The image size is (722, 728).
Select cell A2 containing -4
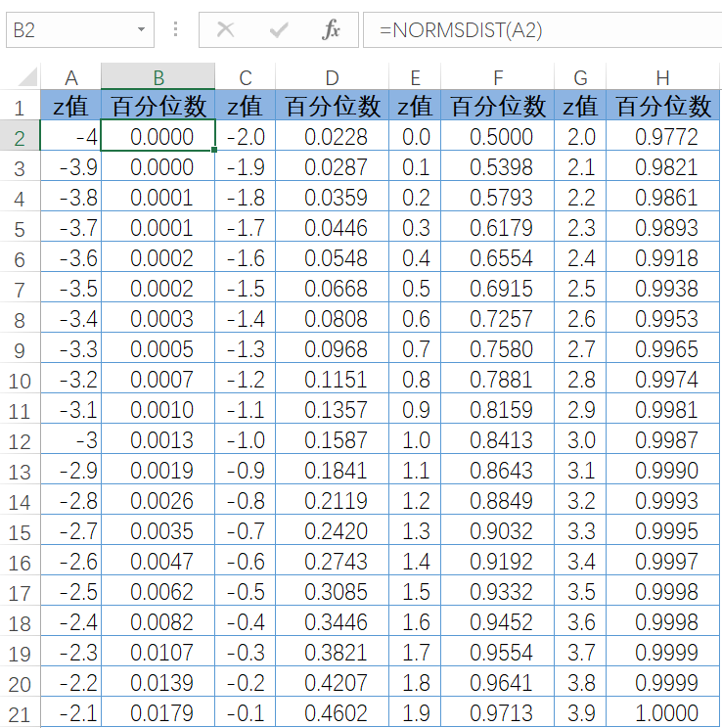click(70, 137)
